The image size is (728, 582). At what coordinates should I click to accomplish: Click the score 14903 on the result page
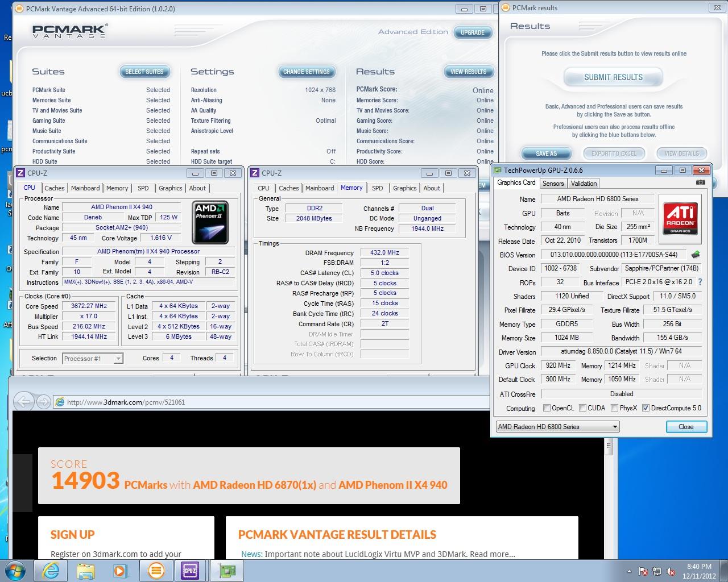click(x=85, y=481)
